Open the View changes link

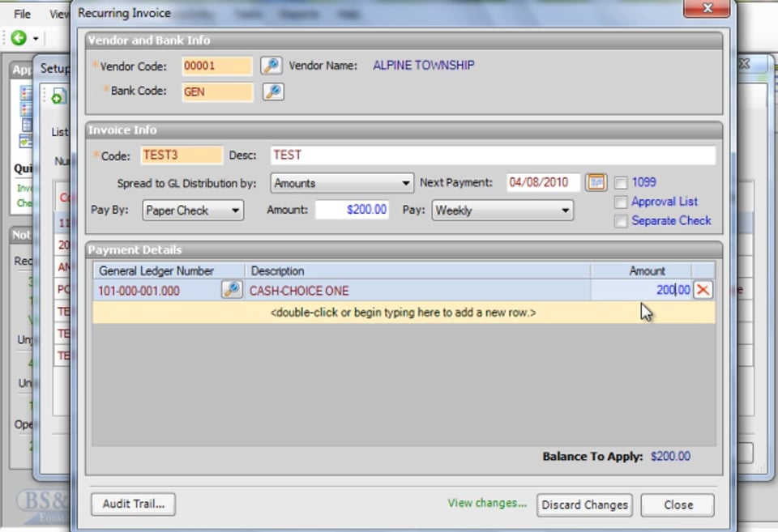click(x=487, y=503)
